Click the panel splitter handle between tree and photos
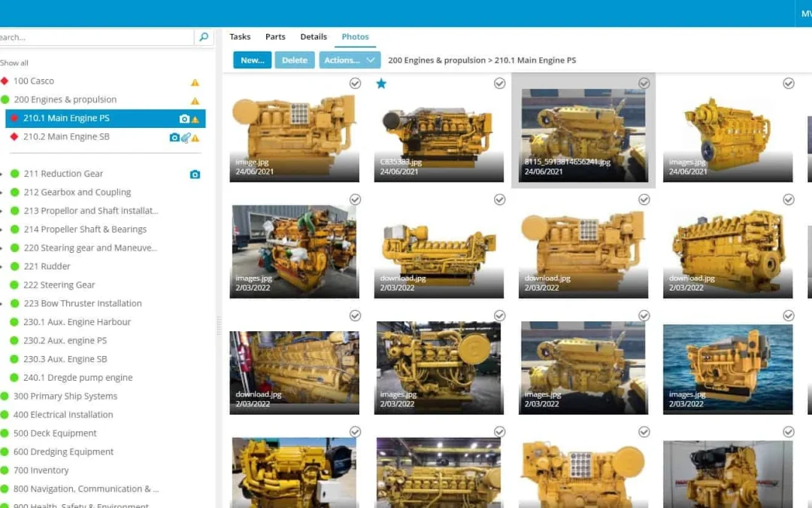Screen dimensions: 812x508 click(220, 325)
